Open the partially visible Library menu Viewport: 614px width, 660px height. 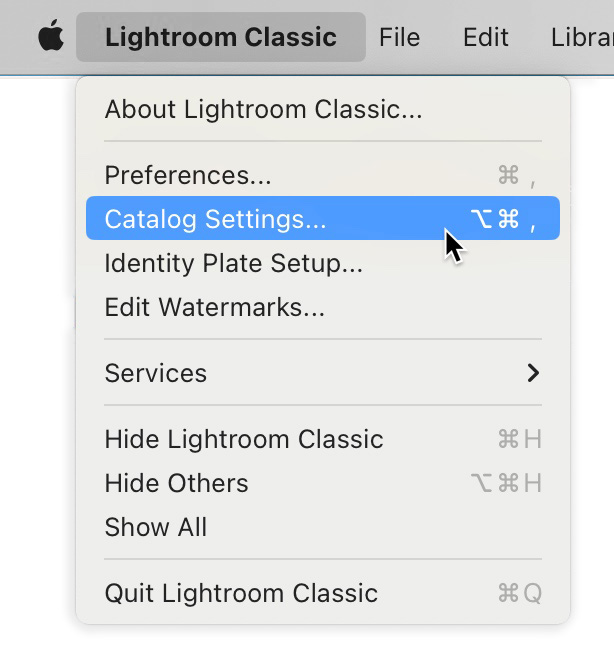(582, 37)
